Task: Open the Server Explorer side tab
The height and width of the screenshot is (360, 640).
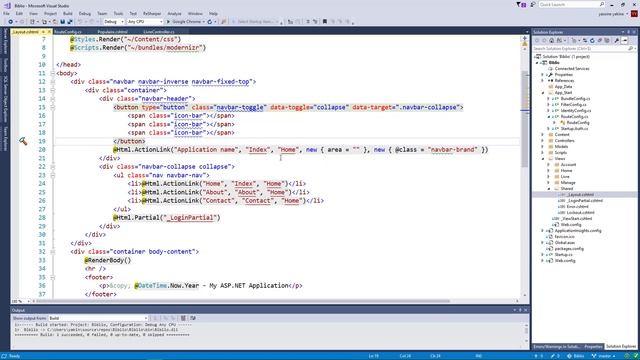Action: click(5, 41)
